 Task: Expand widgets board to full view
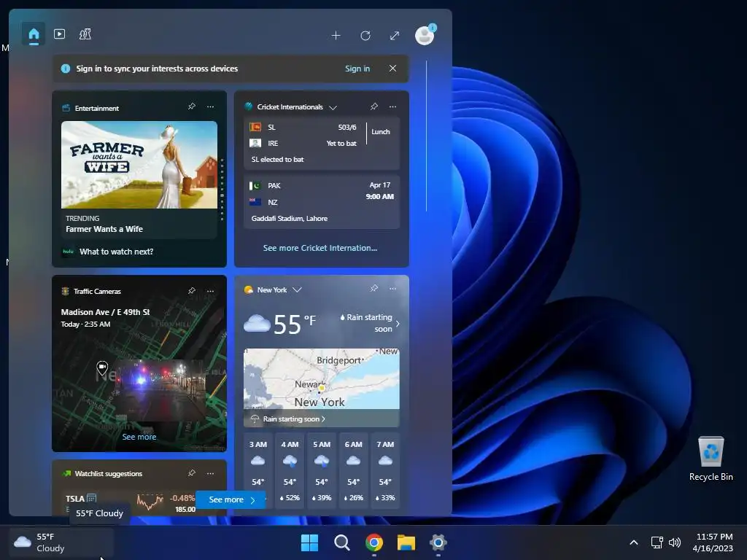(x=395, y=36)
